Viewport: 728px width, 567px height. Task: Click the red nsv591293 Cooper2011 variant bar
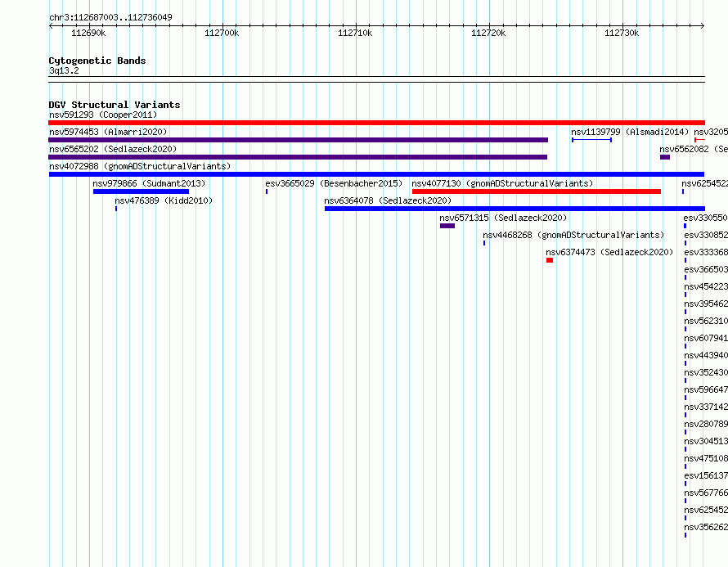[x=376, y=123]
